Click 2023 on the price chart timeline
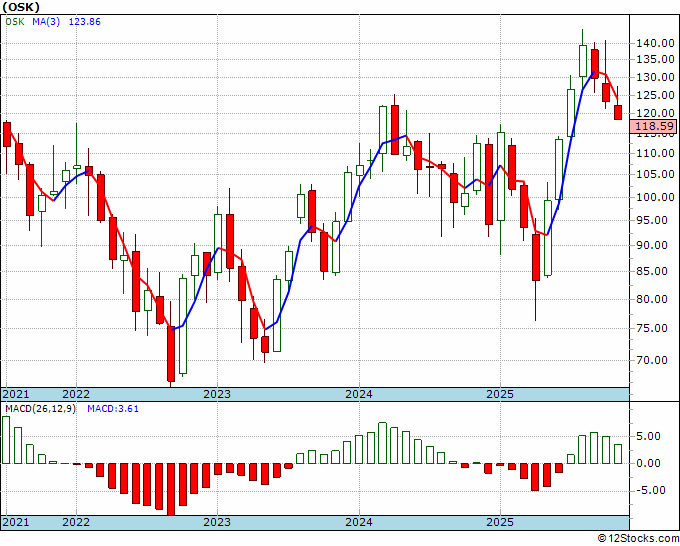The image size is (680, 546). [217, 394]
